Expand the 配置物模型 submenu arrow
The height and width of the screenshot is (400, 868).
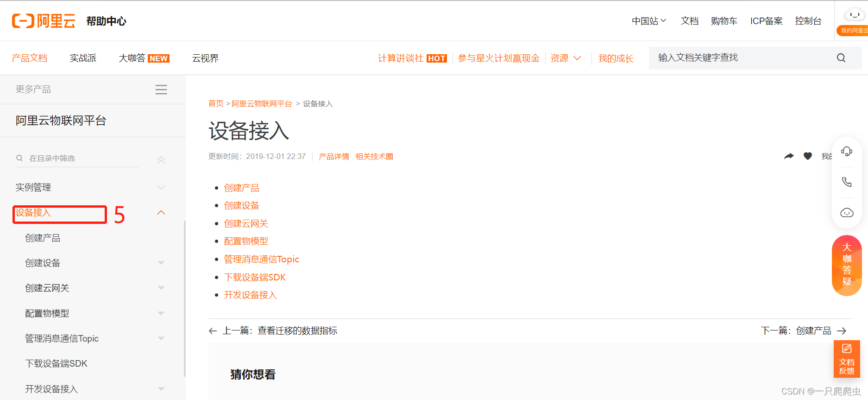(x=161, y=313)
